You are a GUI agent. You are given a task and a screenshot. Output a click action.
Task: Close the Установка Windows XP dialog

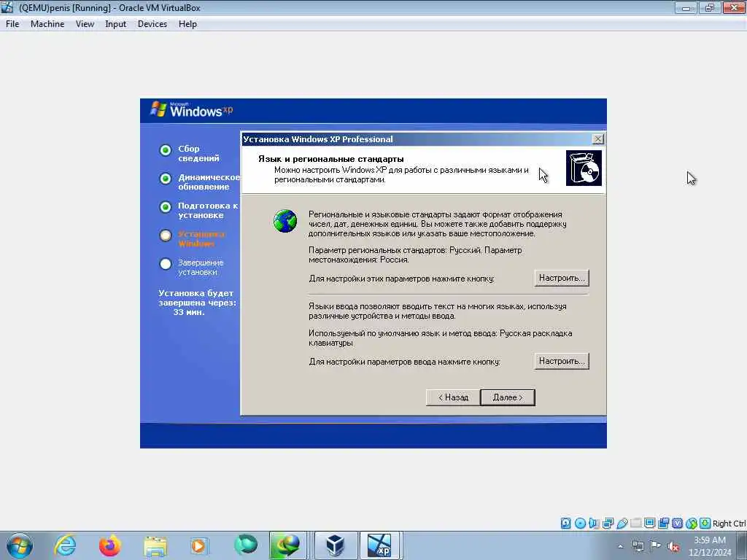(597, 139)
